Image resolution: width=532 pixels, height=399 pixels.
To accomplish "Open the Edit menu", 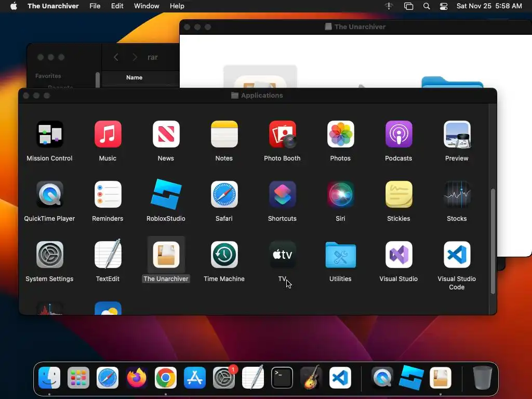I will click(x=117, y=6).
